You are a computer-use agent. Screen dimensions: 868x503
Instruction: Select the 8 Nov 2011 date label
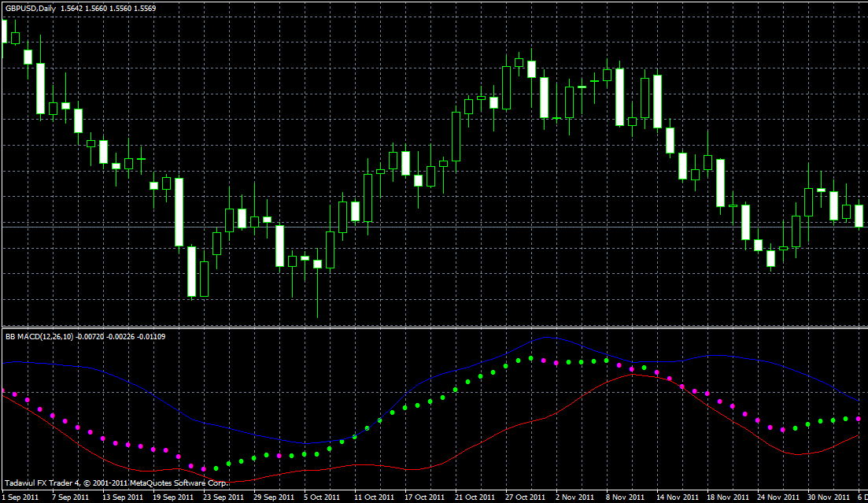[625, 497]
